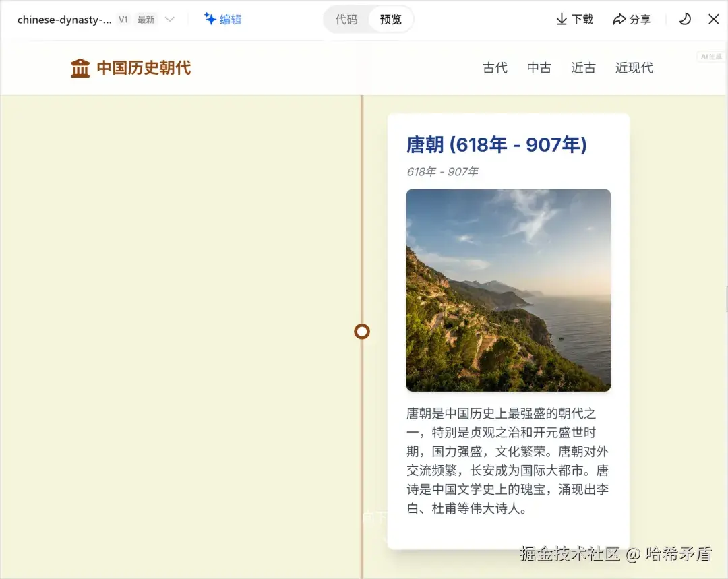Viewport: 728px width, 579px height.
Task: Click the 编辑 button
Action: coord(223,19)
